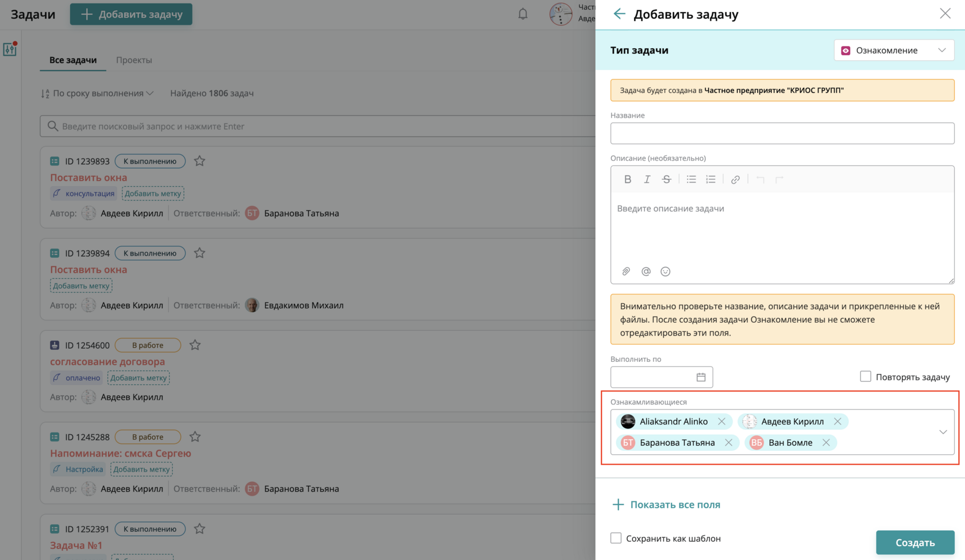Open the calendar in Выполнить по field
The height and width of the screenshot is (560, 965).
(701, 377)
